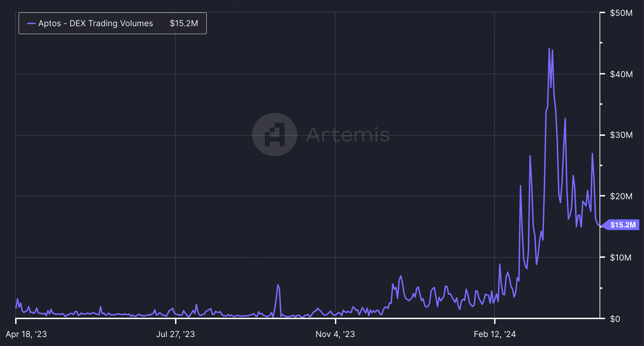Click the Apr 18, '23 date label

(26, 334)
